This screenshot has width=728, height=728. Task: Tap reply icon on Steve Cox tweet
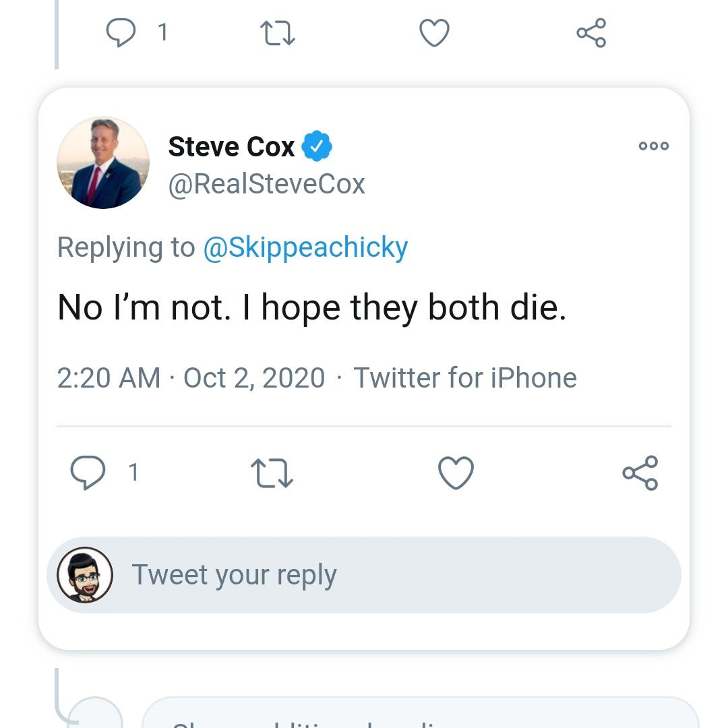click(x=88, y=472)
